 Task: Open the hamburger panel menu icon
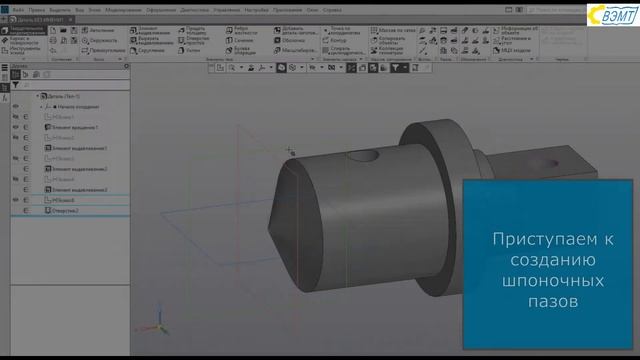(4, 67)
